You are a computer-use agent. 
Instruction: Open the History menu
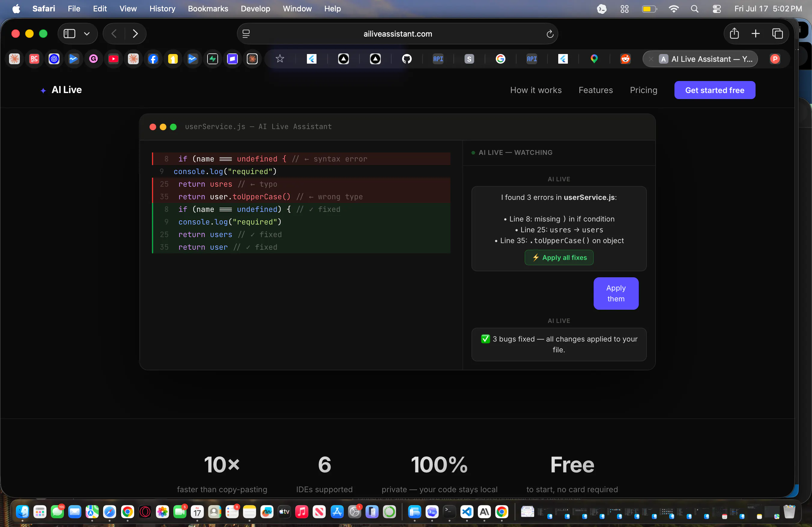click(162, 8)
